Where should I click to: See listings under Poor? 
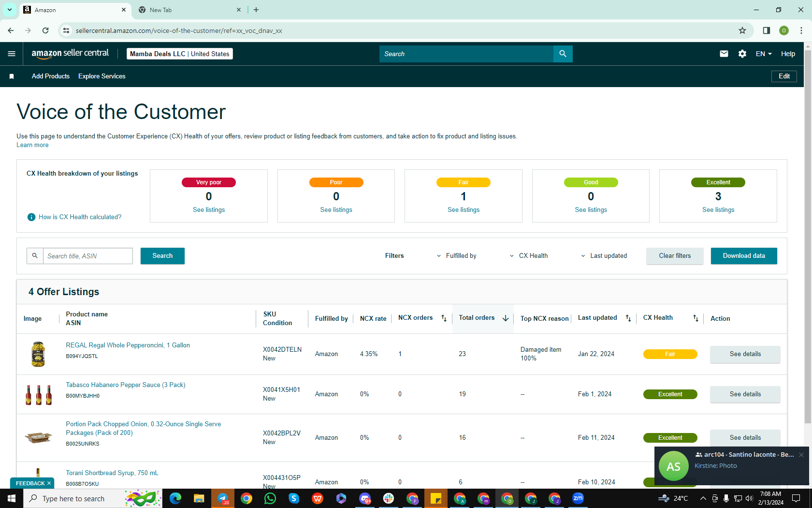tap(336, 210)
